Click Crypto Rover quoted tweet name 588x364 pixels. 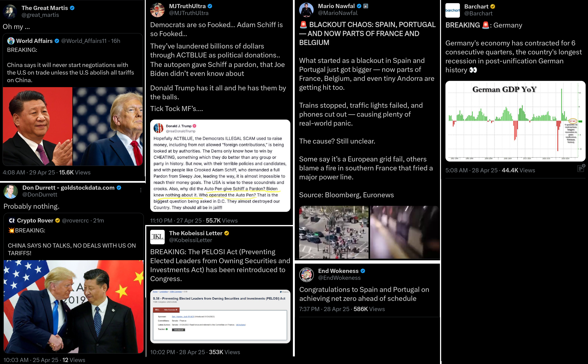point(35,220)
